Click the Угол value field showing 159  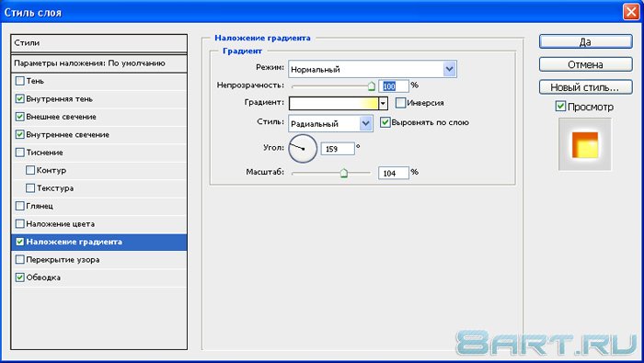[x=338, y=149]
